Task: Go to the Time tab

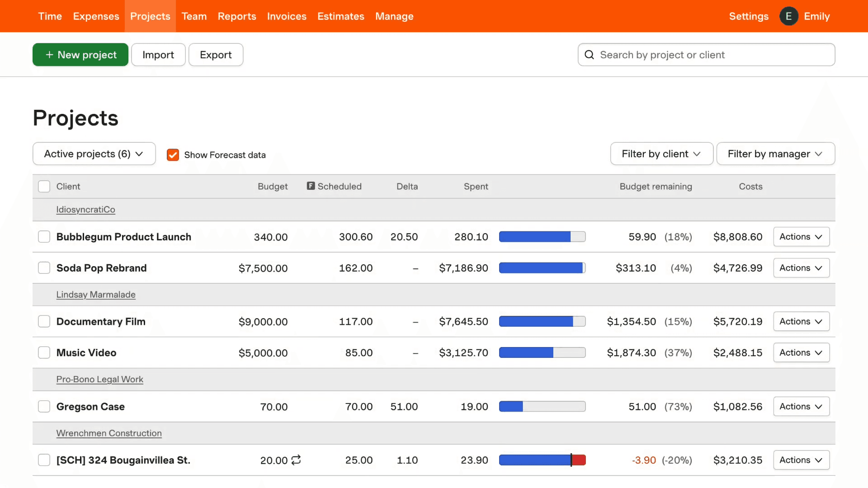Action: coord(50,16)
